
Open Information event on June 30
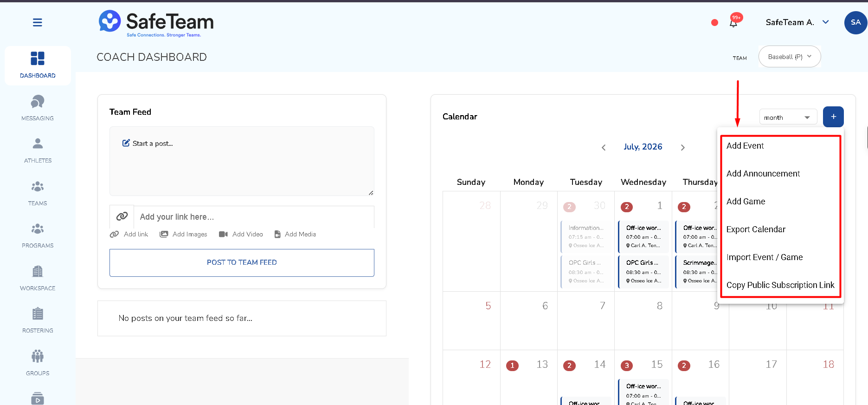coord(586,236)
